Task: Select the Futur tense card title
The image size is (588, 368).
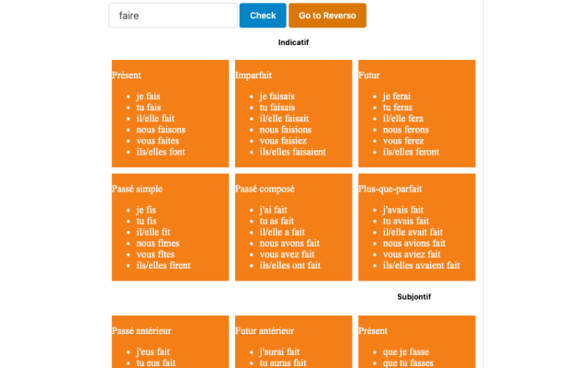Action: [368, 75]
